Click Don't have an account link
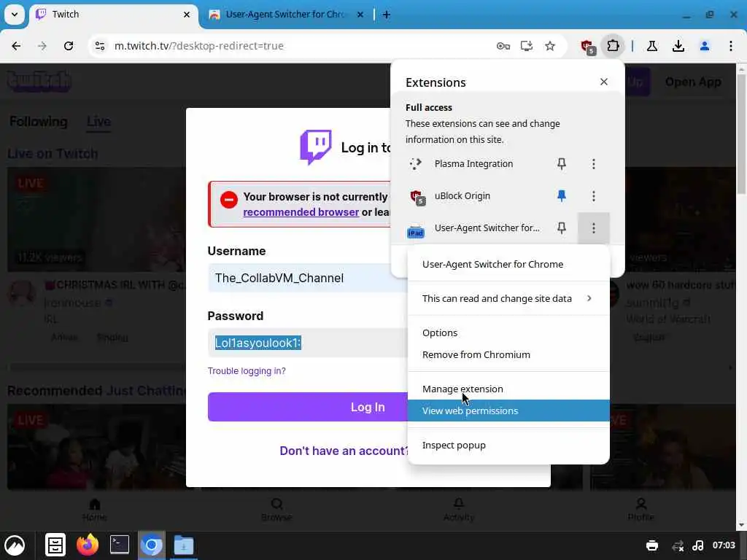The width and height of the screenshot is (747, 560). pyautogui.click(x=344, y=451)
